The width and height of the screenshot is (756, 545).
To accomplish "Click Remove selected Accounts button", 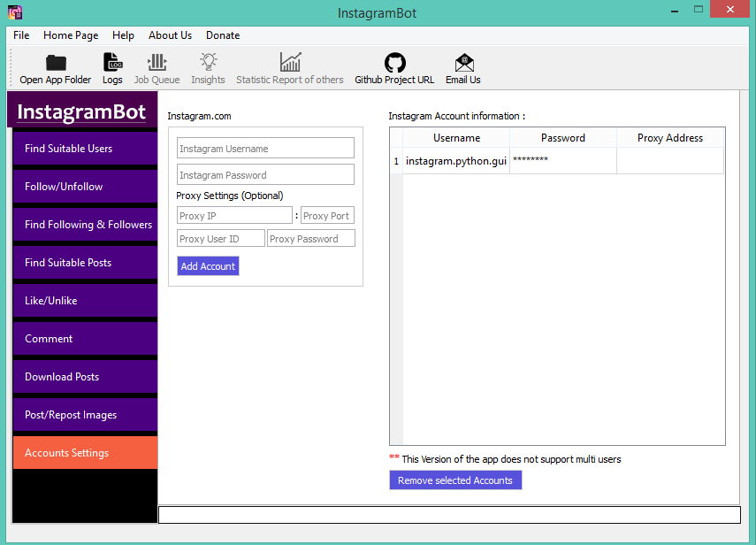I will 455,480.
